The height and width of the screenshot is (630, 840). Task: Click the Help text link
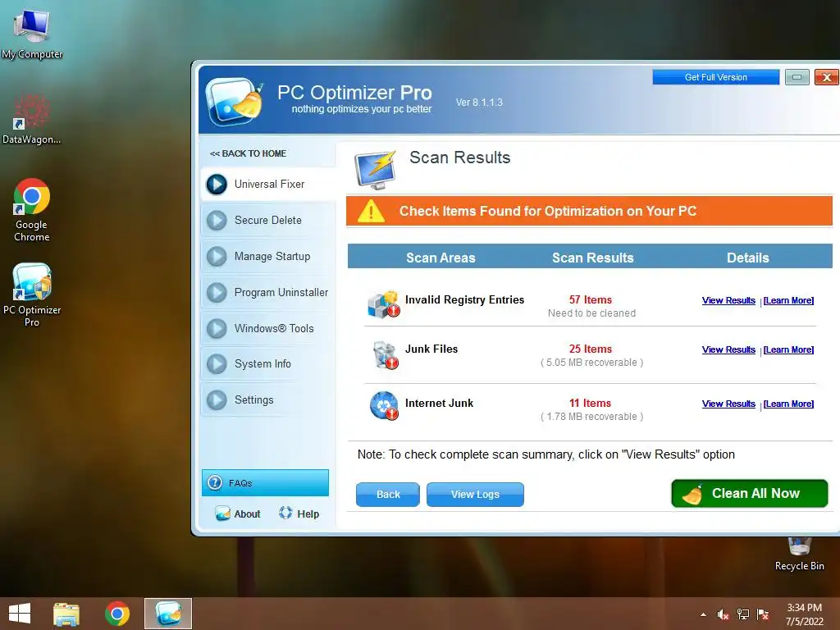click(308, 514)
